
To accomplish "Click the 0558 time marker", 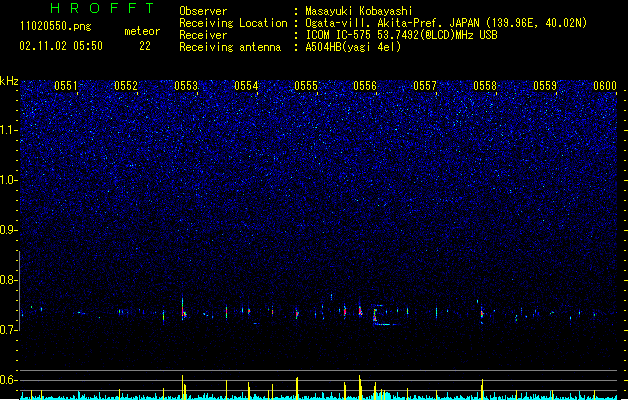I will 485,86.
